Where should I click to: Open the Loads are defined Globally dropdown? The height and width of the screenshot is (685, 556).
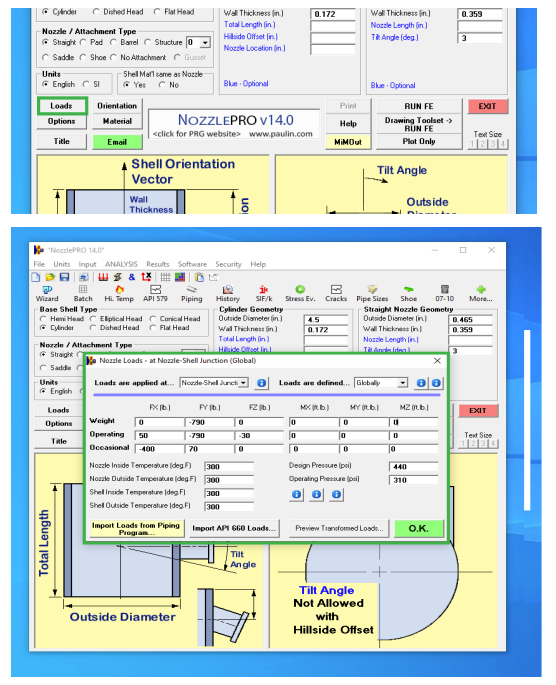click(403, 383)
